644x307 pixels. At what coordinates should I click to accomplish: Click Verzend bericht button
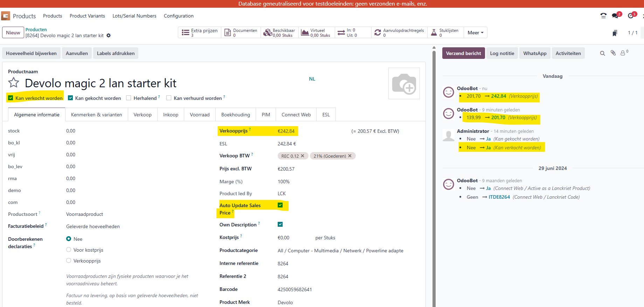(x=463, y=53)
